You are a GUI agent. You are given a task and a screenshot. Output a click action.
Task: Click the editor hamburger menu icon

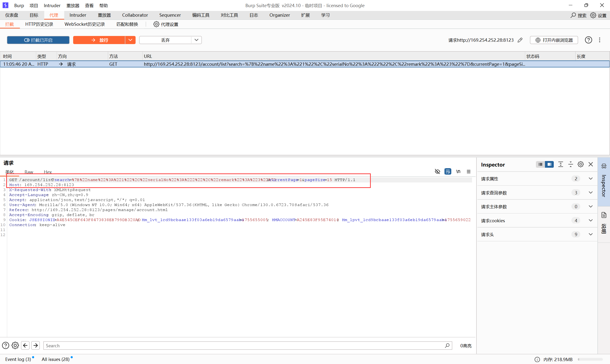point(468,172)
